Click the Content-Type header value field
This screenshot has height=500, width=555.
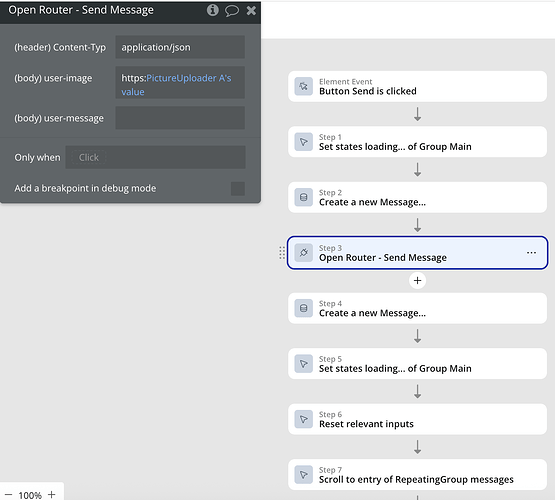click(x=180, y=47)
